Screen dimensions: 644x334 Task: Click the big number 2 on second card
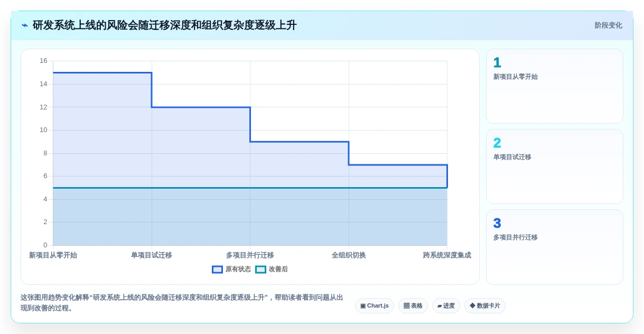[x=497, y=143]
